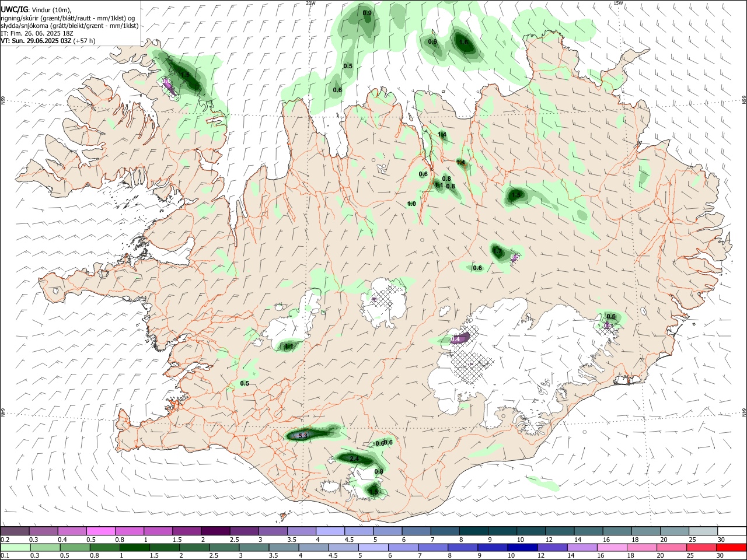Click the darkest green 1 mm rain swatch
This screenshot has height=560, width=747.
click(134, 547)
